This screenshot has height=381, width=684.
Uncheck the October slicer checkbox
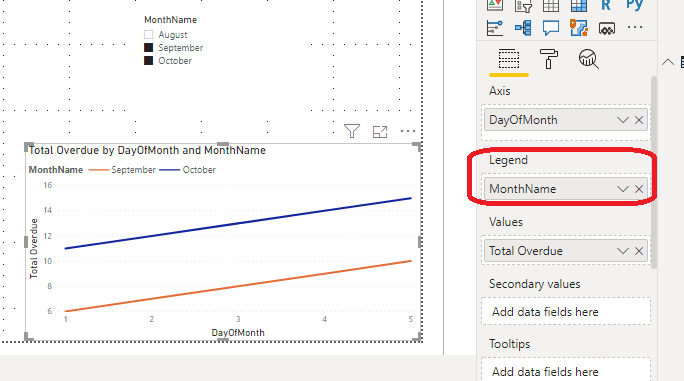(x=149, y=61)
